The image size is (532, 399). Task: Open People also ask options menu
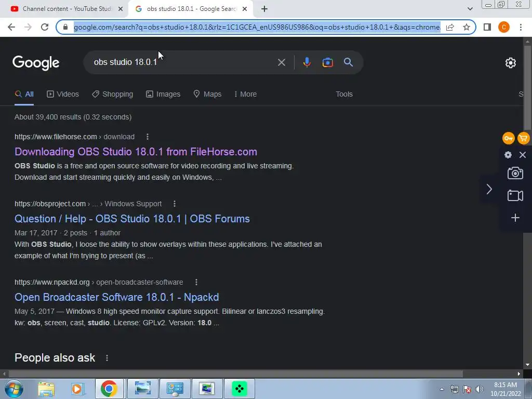107,358
